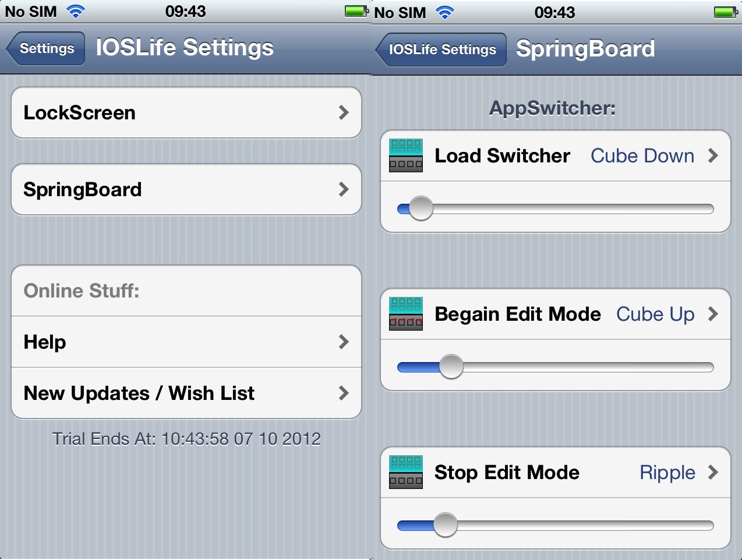
Task: Click the Stop Edit Mode icon
Action: [x=406, y=472]
